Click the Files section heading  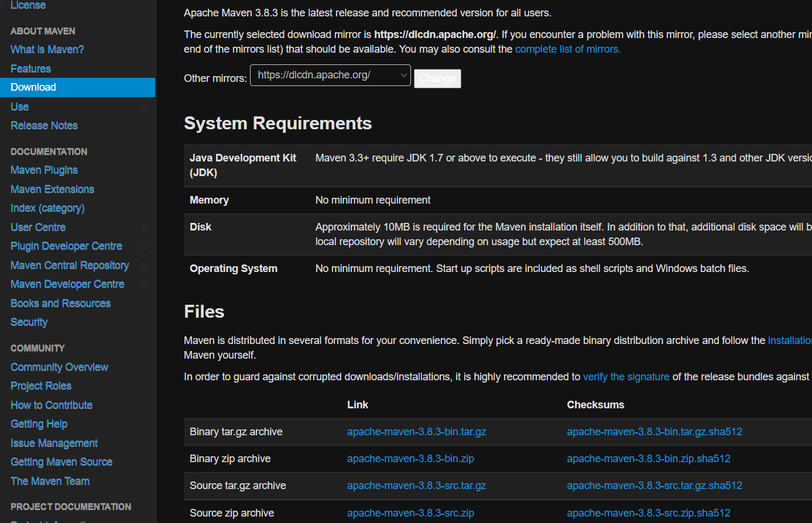click(x=204, y=312)
